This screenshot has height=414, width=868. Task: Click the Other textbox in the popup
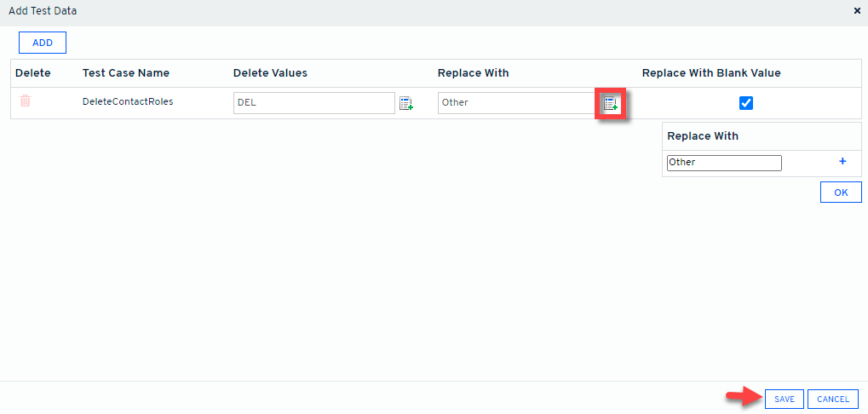pyautogui.click(x=724, y=163)
